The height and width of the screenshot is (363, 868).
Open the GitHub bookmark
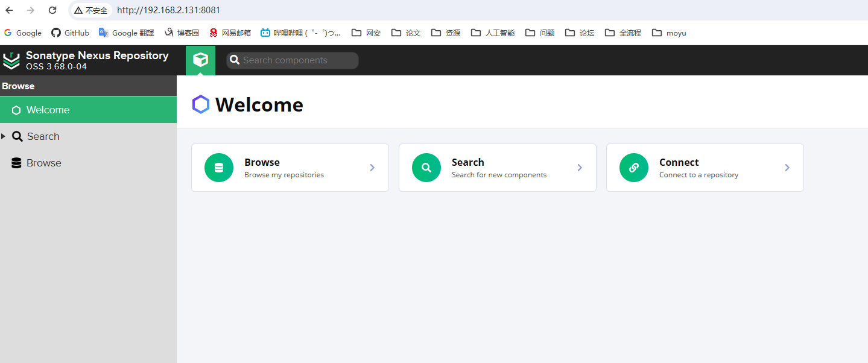pyautogui.click(x=71, y=33)
